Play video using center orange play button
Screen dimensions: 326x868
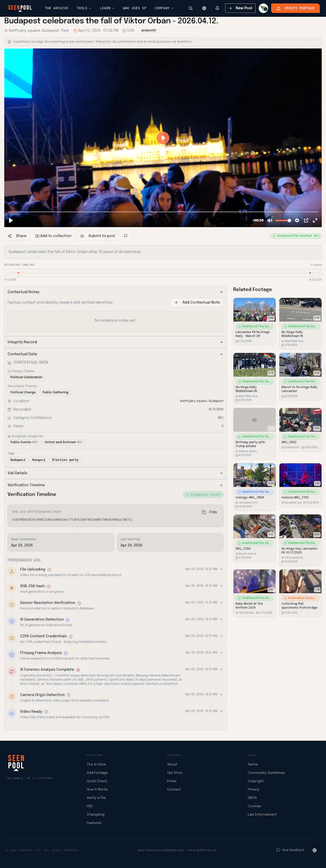[x=163, y=138]
